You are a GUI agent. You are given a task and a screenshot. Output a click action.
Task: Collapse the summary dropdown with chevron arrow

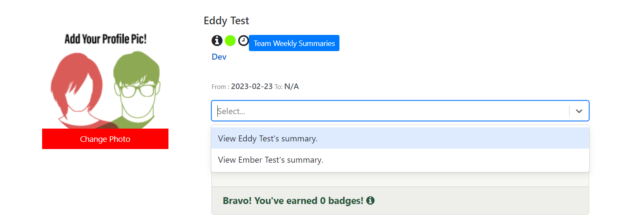click(x=579, y=111)
